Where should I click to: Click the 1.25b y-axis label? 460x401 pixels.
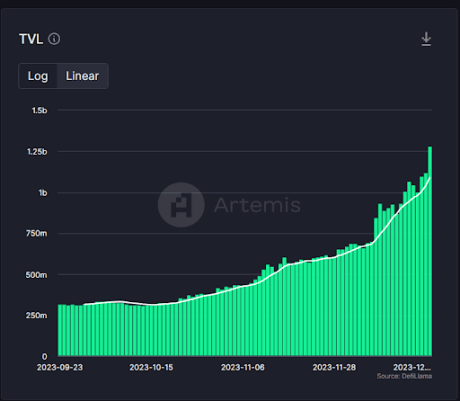[x=37, y=152]
